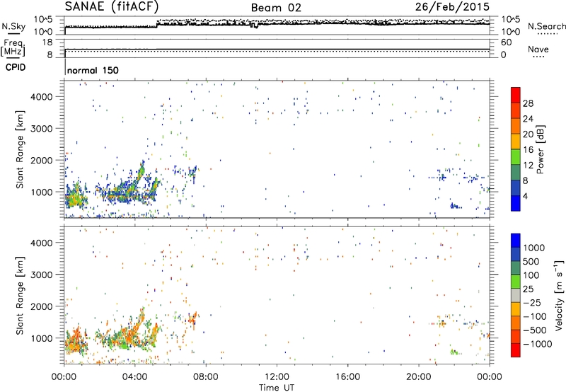This screenshot has height=392, width=566.
Task: Click the N.Search legend label
Action: coord(546,26)
